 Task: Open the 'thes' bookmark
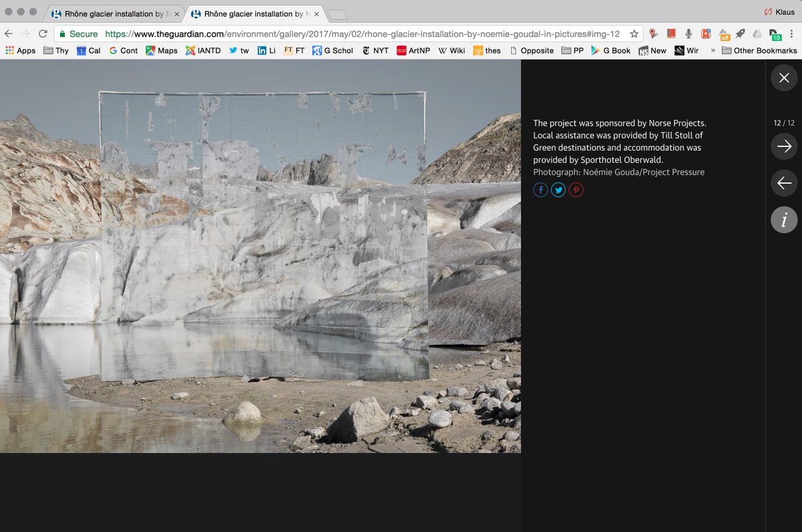tap(487, 50)
